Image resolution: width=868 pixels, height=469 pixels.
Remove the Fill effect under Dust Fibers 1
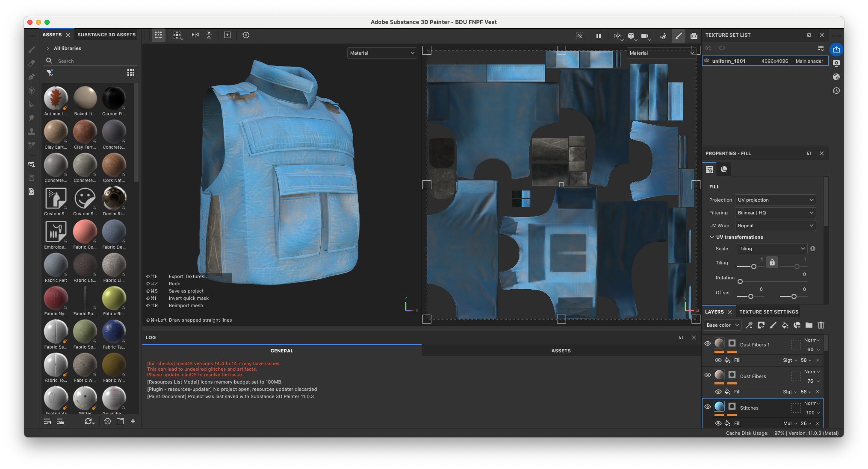(x=818, y=360)
